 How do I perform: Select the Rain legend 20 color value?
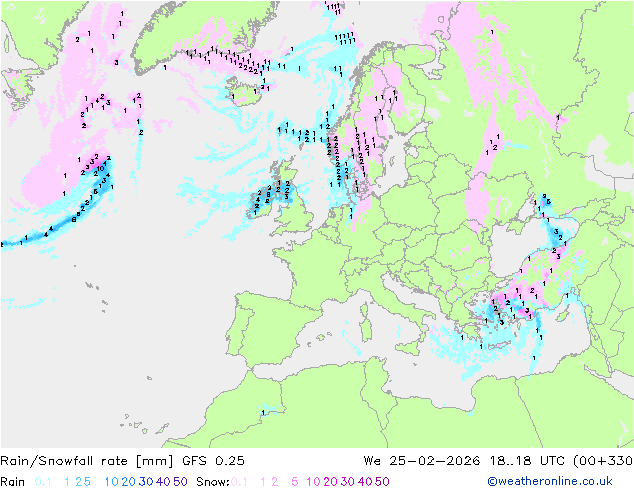[x=128, y=482]
